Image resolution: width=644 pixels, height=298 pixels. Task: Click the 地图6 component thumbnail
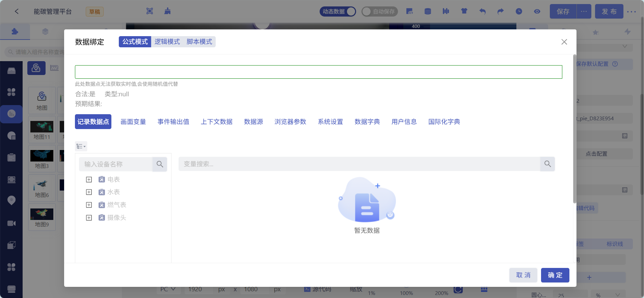tap(42, 188)
